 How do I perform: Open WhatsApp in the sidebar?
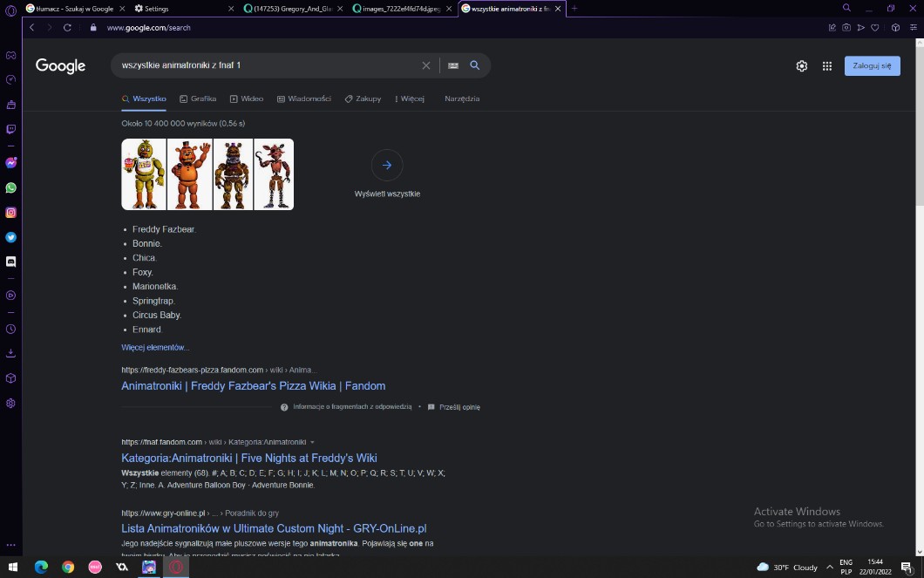tap(10, 187)
